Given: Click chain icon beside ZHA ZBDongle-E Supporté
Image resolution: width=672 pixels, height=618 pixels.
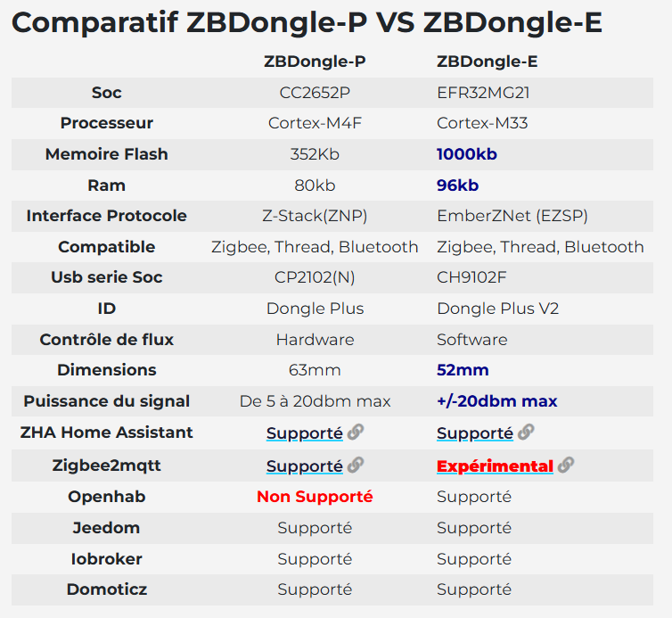Looking at the screenshot, I should click(526, 433).
